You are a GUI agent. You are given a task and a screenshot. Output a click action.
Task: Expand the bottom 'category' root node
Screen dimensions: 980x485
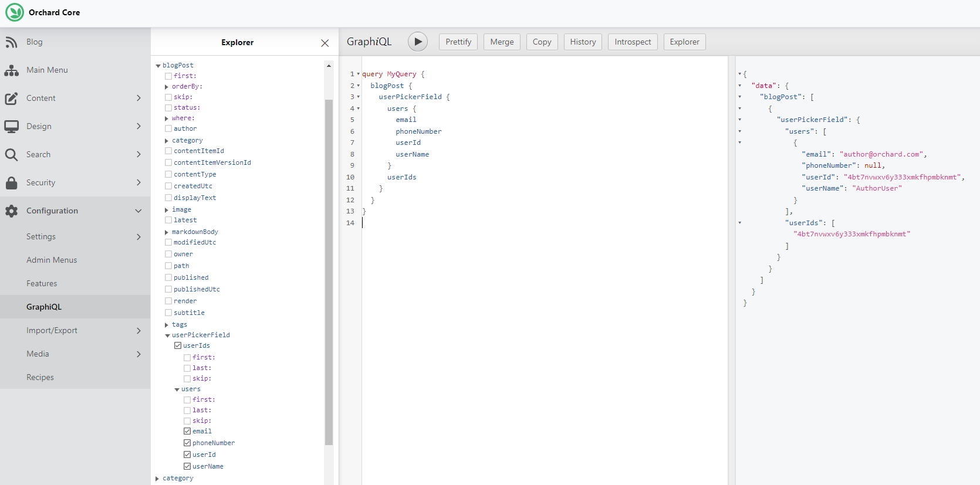[x=157, y=479]
